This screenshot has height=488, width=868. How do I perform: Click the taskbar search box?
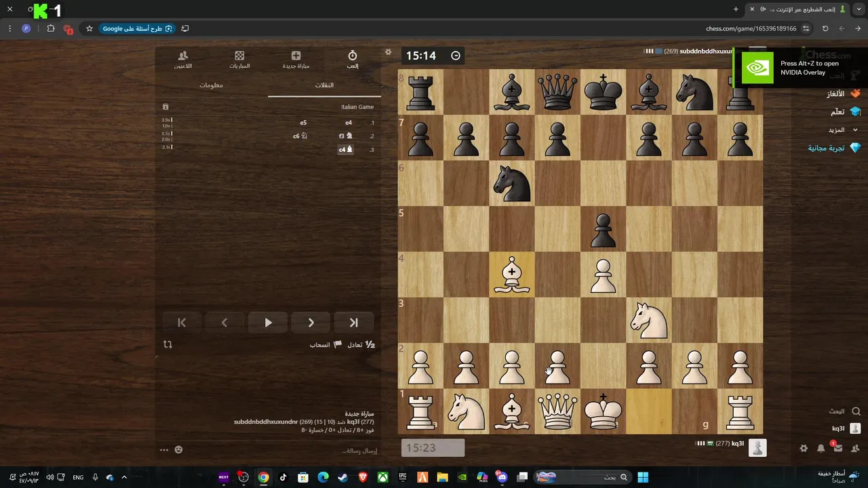click(581, 477)
